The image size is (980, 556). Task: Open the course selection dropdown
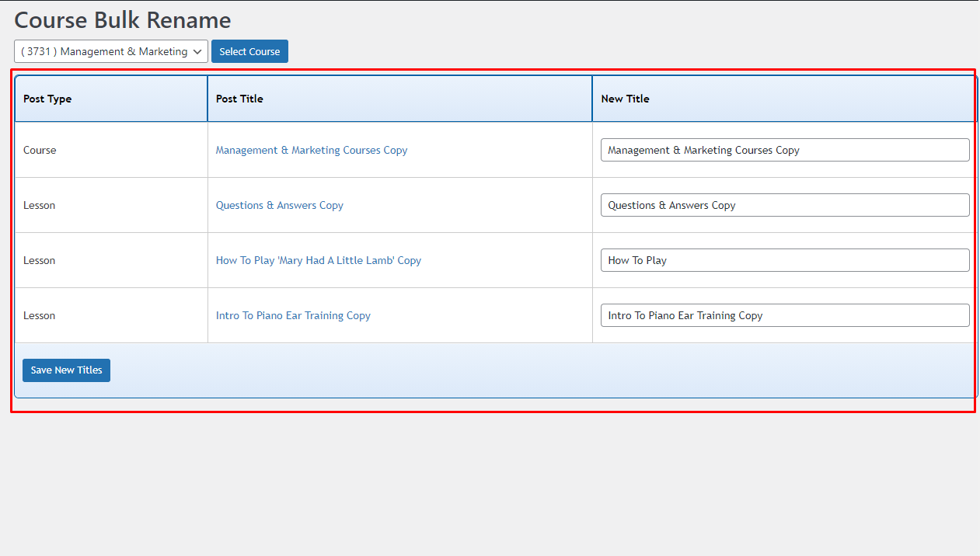coord(110,51)
